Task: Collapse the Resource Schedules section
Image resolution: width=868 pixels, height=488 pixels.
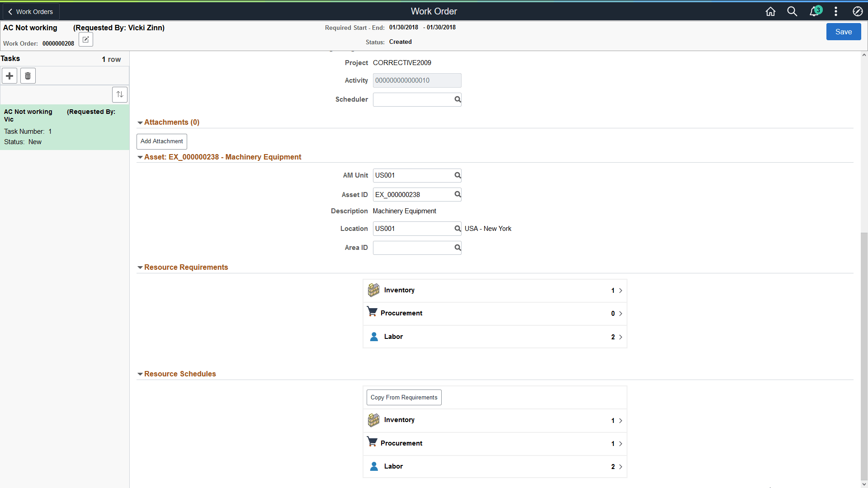Action: coord(140,374)
